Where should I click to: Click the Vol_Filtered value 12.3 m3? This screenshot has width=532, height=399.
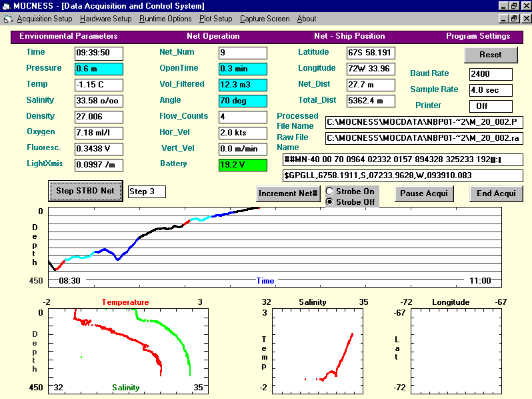pyautogui.click(x=243, y=85)
